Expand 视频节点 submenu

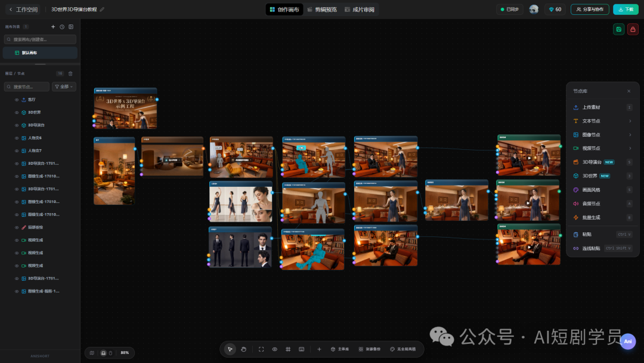pos(602,149)
